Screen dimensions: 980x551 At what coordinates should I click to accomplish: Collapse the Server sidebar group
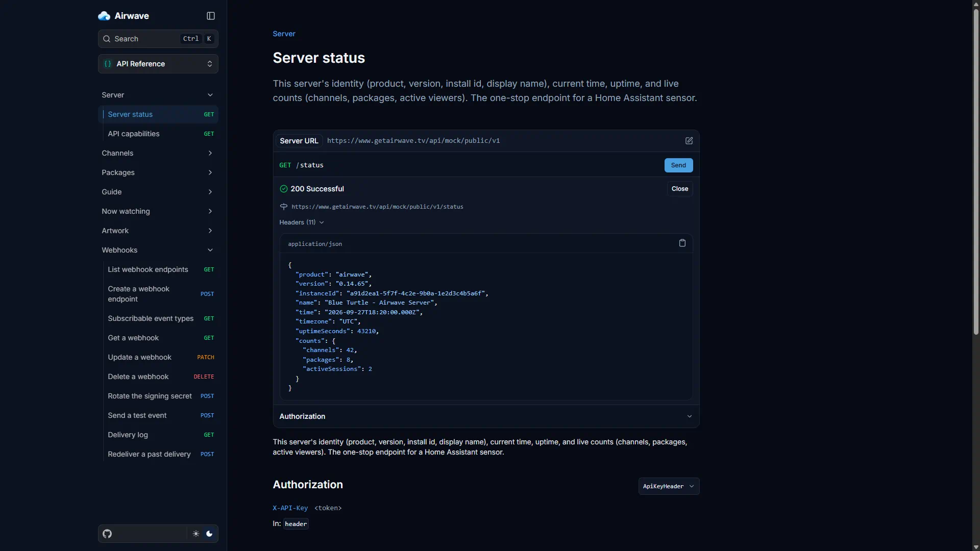[x=158, y=95]
